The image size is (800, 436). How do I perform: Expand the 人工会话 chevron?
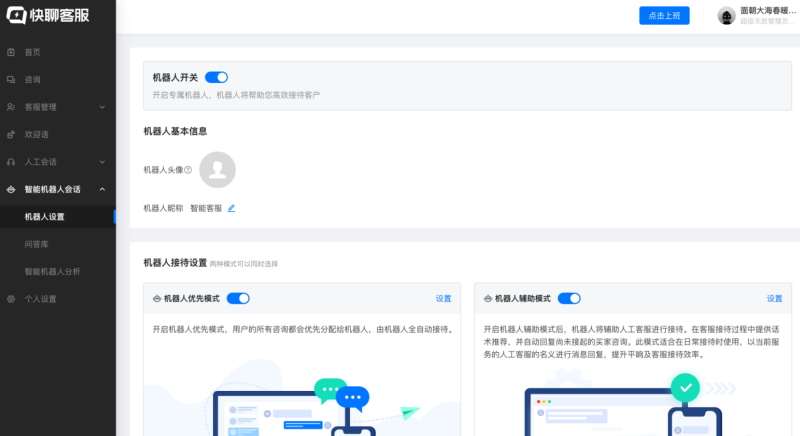click(x=102, y=162)
